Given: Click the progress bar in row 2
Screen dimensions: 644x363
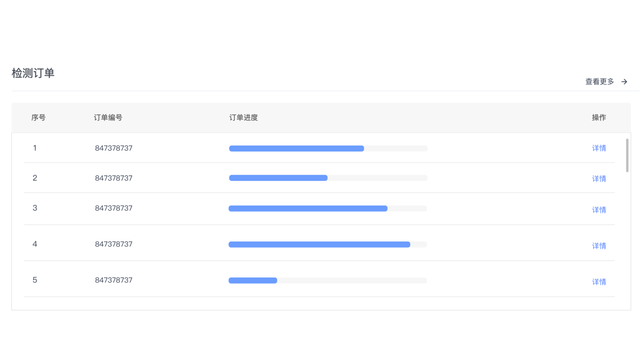Looking at the screenshot, I should [328, 178].
